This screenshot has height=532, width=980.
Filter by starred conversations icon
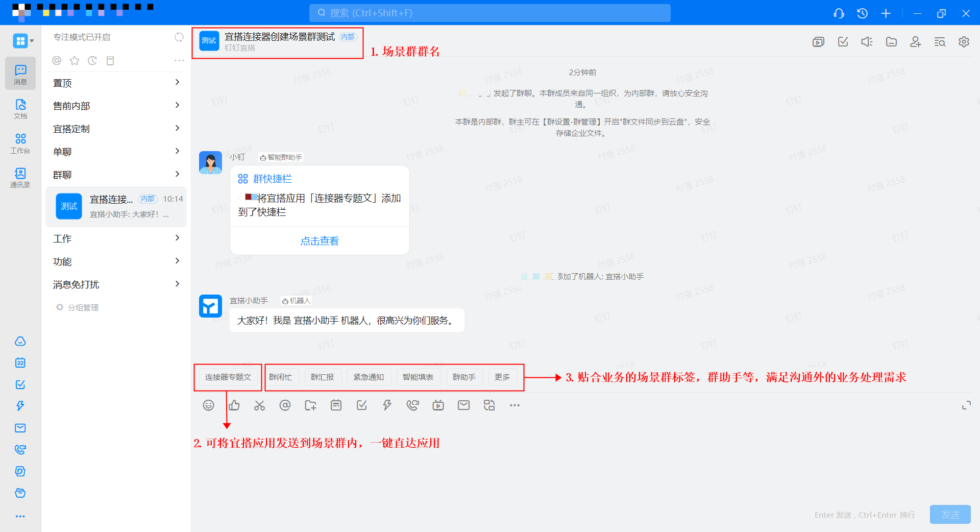[75, 61]
